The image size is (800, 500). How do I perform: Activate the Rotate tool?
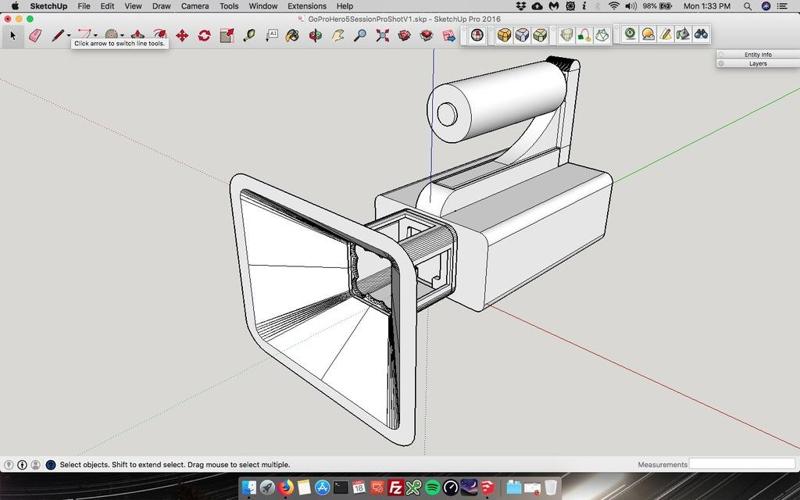(204, 36)
